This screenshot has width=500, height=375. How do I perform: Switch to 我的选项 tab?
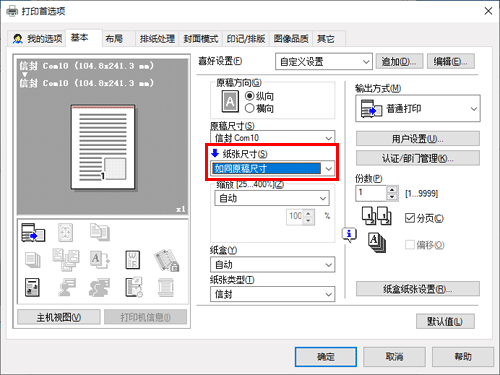point(37,39)
